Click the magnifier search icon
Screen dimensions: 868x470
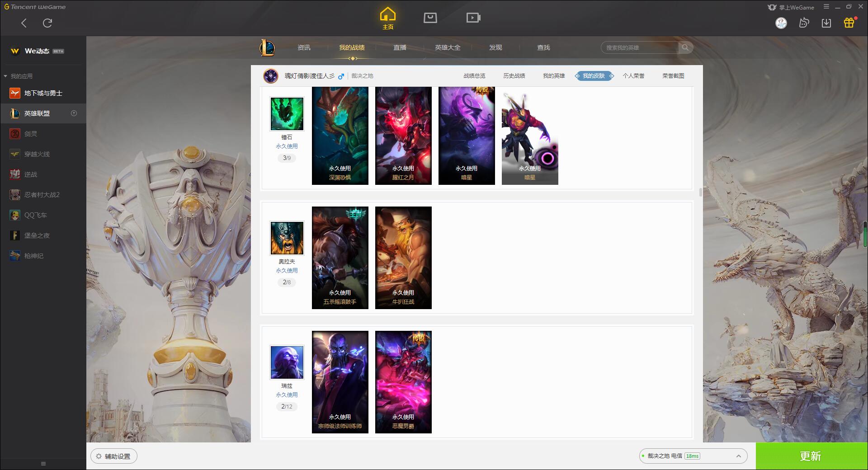coord(685,47)
